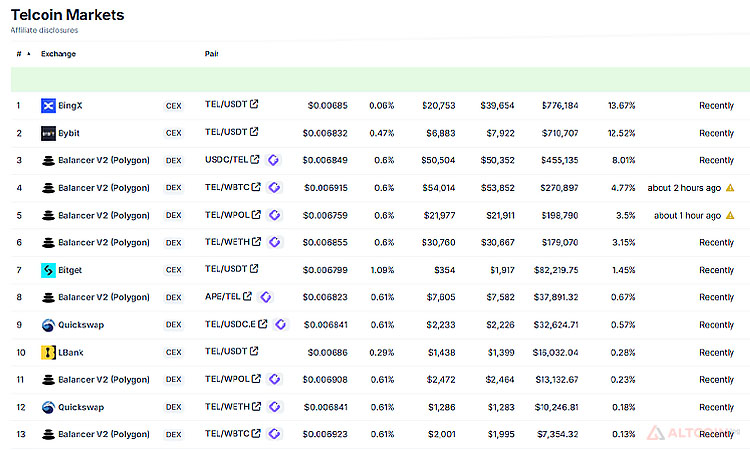Click the 13.67% volume share cell
The height and width of the screenshot is (450, 750).
621,106
